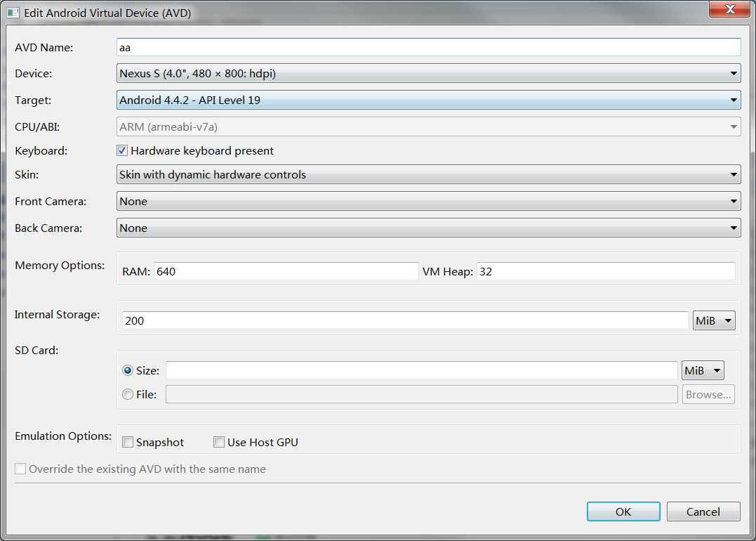Click the SD Card label
This screenshot has width=756, height=541.
(37, 351)
